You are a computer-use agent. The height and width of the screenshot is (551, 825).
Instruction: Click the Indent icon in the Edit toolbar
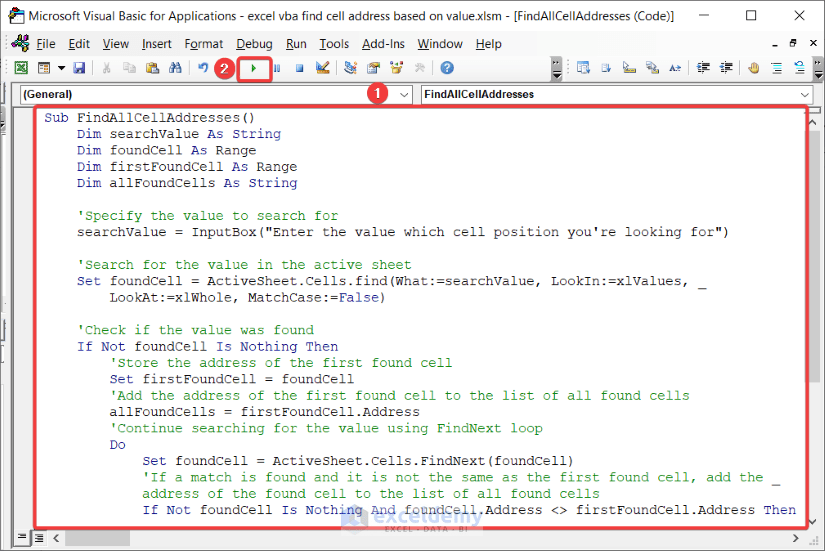pyautogui.click(x=703, y=68)
